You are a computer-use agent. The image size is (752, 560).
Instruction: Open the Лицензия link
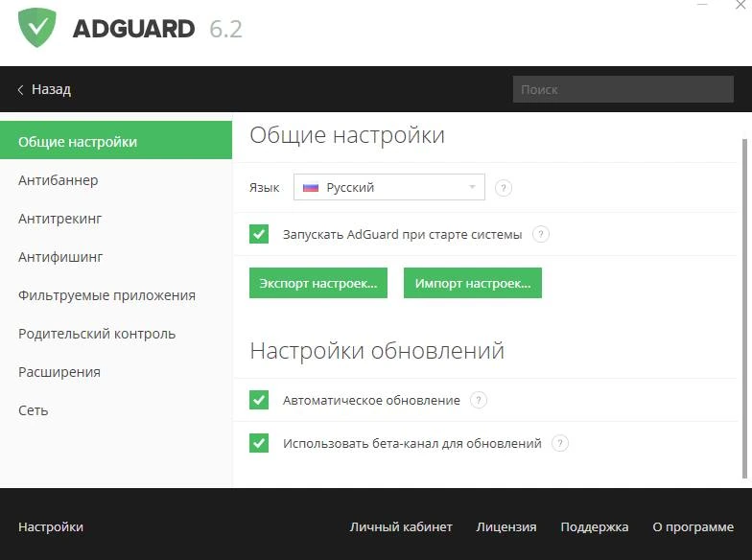(506, 527)
